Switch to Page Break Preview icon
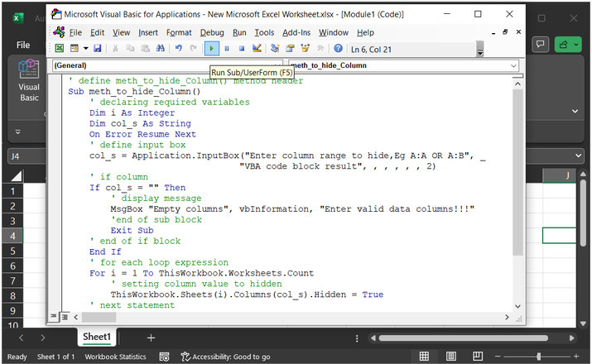Image resolution: width=592 pixels, height=364 pixels. click(x=478, y=356)
